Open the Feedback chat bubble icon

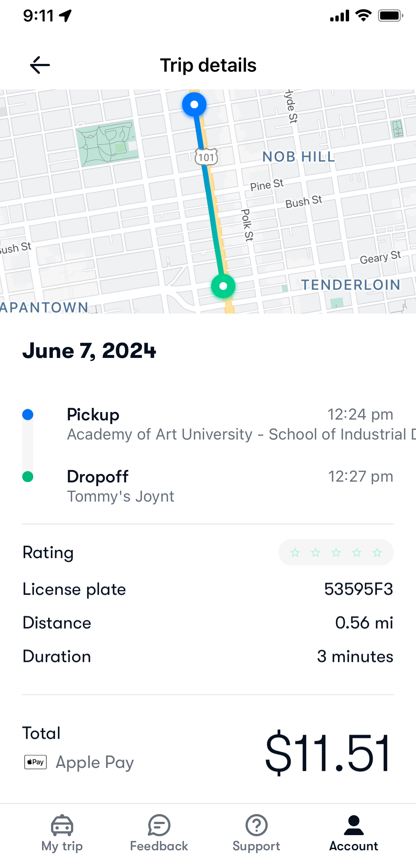tap(159, 825)
